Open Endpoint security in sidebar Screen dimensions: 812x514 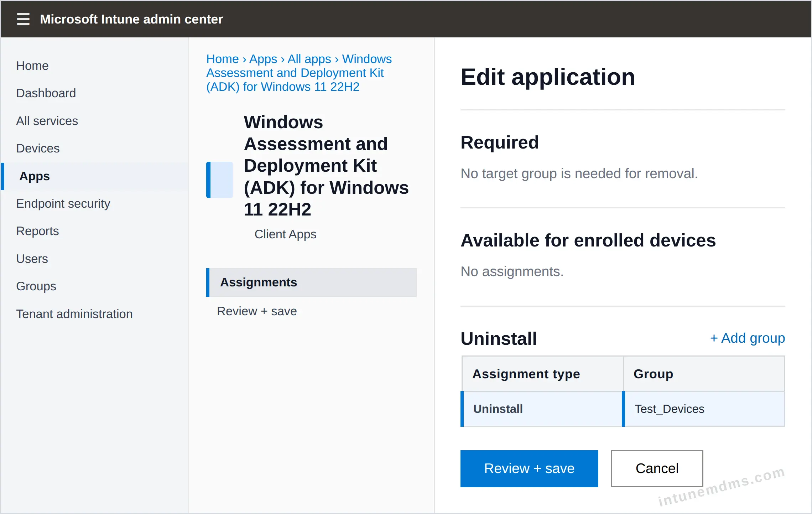click(63, 203)
